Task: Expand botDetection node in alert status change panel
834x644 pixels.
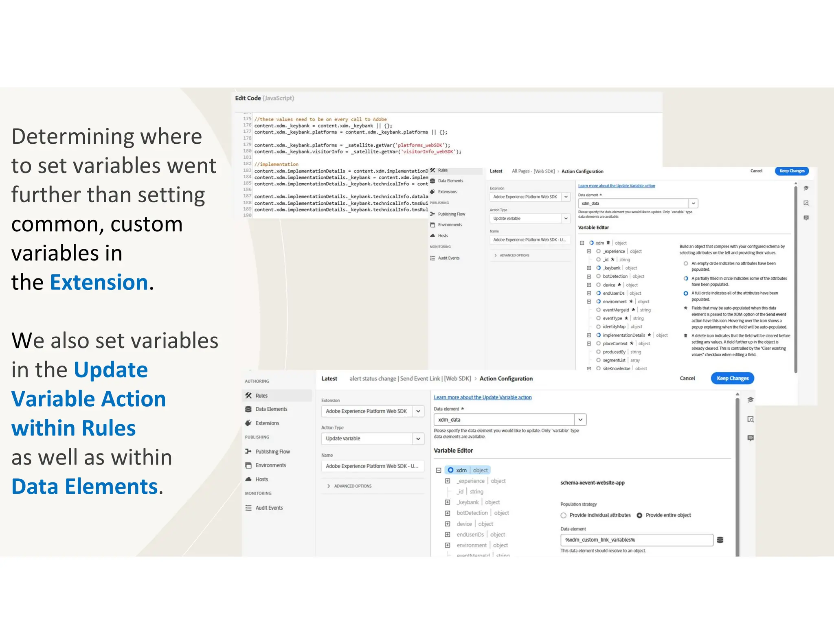Action: [448, 513]
